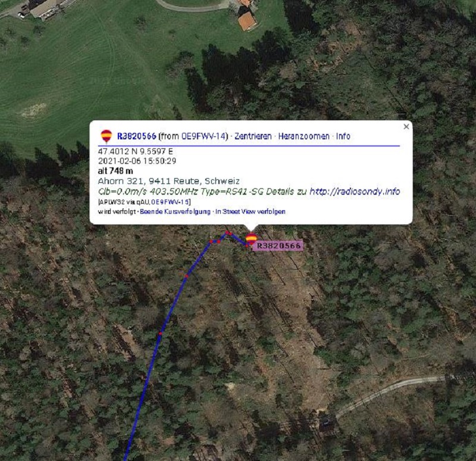Select the red track point midway along the blue path
476x461 pixels.
click(187, 276)
